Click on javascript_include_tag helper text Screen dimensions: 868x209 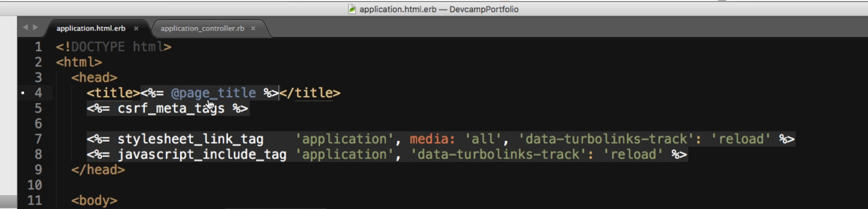click(201, 155)
